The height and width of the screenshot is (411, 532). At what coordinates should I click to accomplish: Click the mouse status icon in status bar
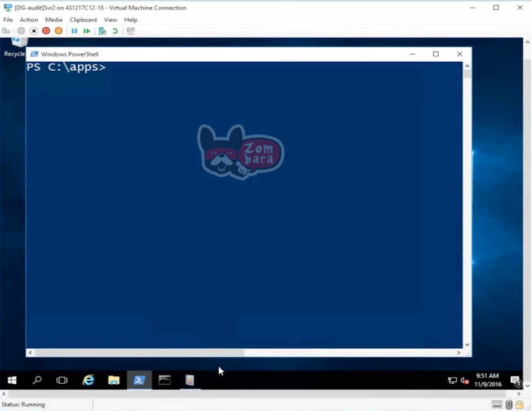click(509, 404)
